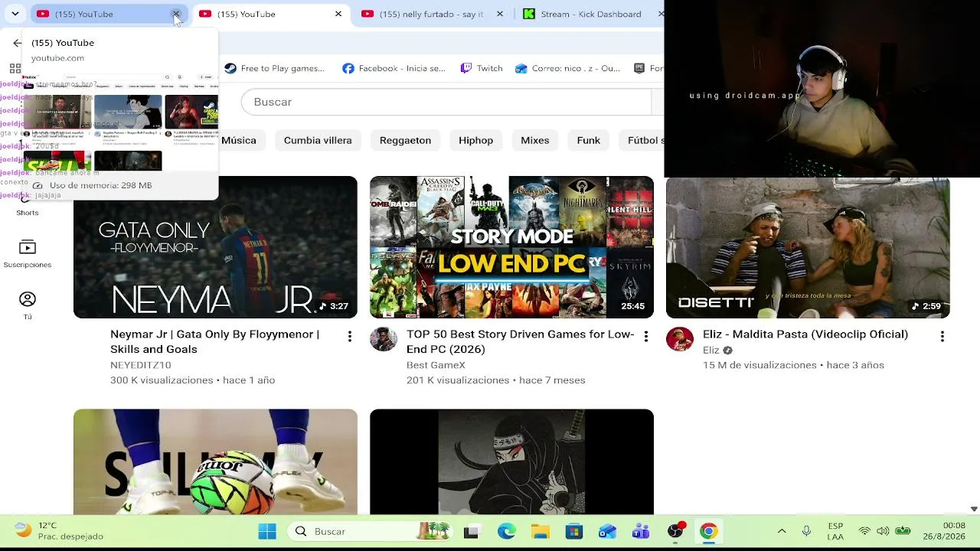
Task: Open File Explorer from the taskbar
Action: pyautogui.click(x=541, y=531)
